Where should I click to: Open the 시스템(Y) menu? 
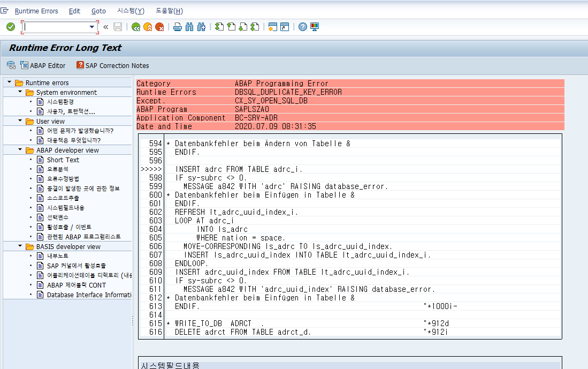tap(131, 11)
